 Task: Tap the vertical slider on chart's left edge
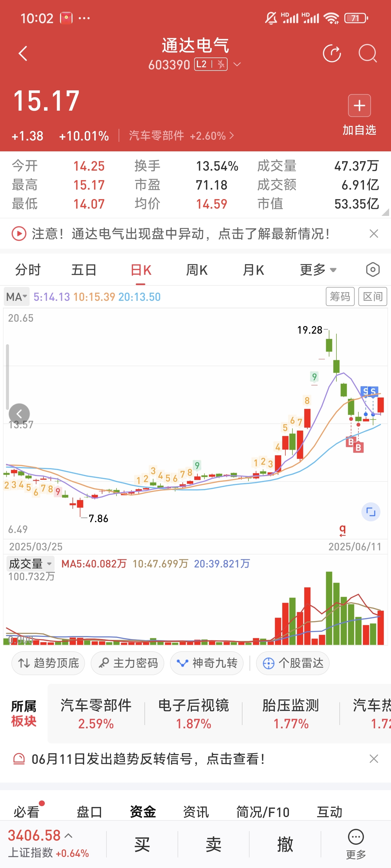tap(7, 377)
